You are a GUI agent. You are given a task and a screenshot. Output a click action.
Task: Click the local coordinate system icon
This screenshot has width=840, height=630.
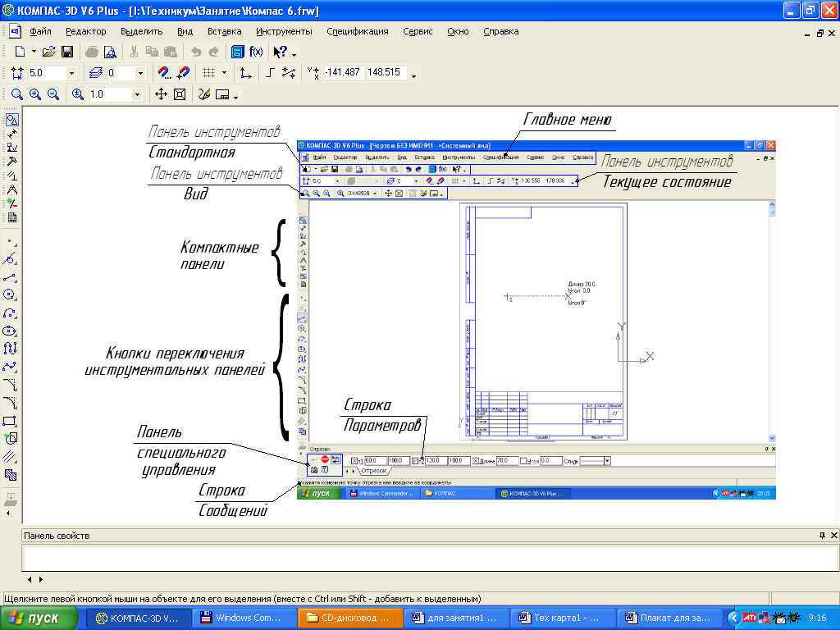(x=245, y=72)
